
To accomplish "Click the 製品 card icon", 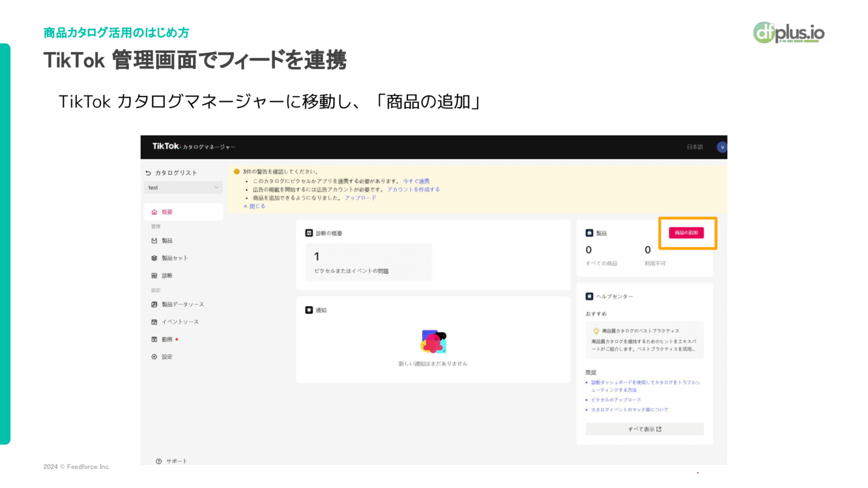I will click(589, 233).
